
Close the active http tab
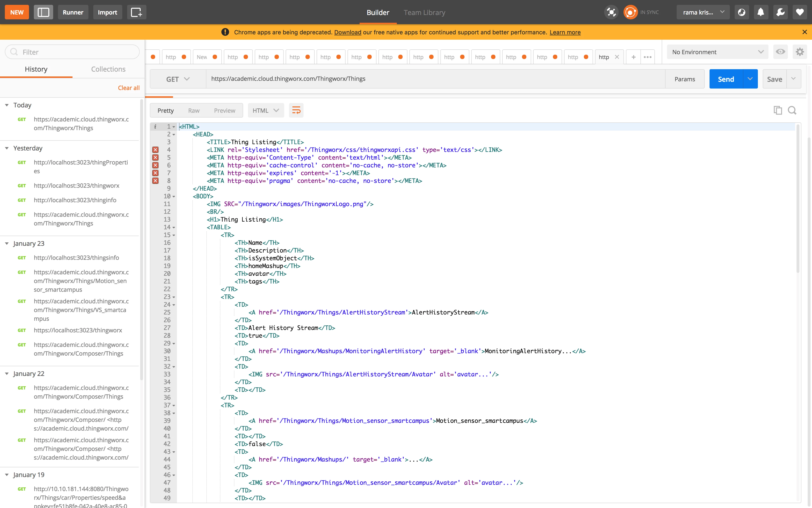point(617,57)
